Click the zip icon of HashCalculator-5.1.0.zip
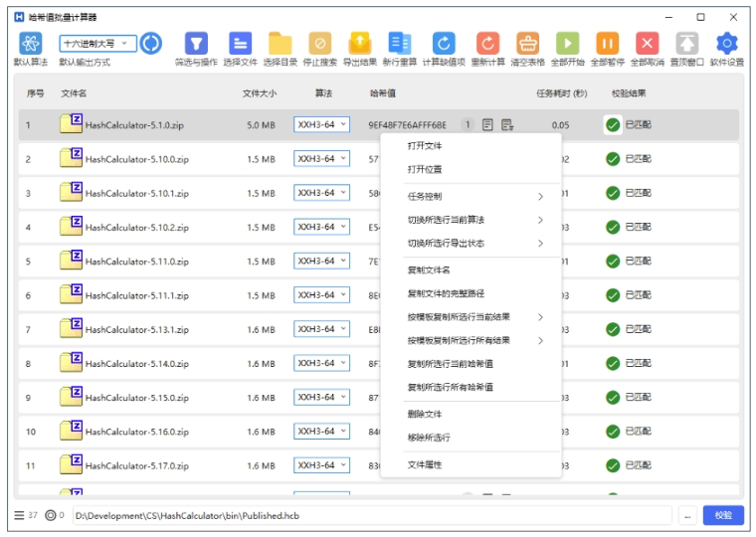The width and height of the screenshot is (756, 537). (71, 123)
